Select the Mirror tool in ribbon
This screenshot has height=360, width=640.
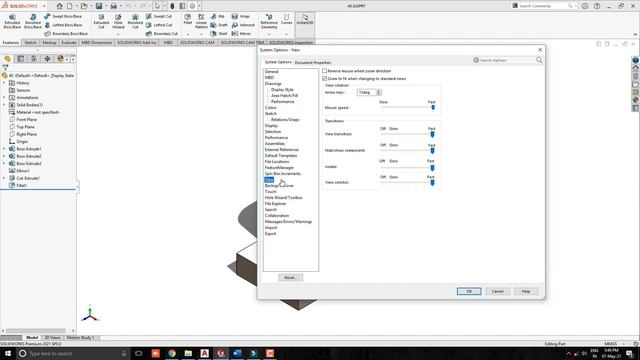[x=241, y=33]
